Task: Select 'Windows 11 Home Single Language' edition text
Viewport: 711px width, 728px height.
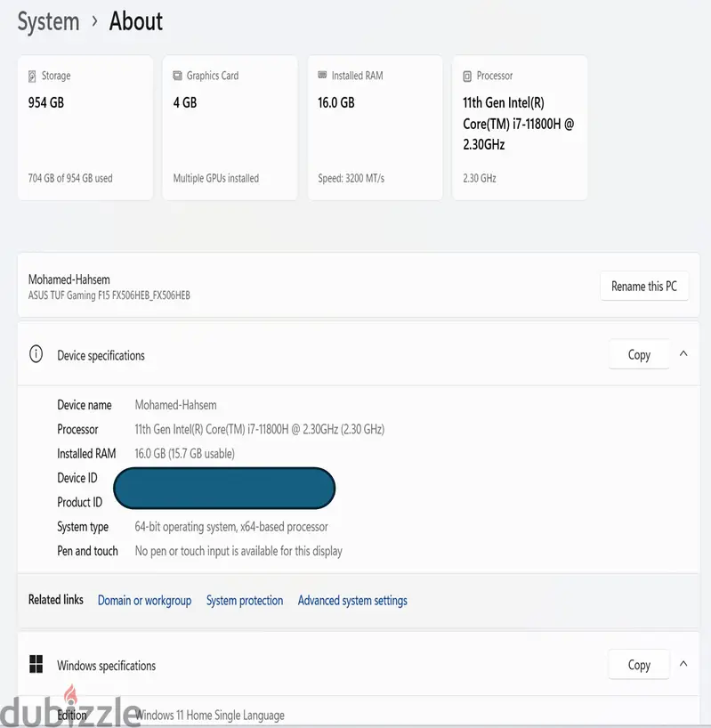Action: coord(210,715)
